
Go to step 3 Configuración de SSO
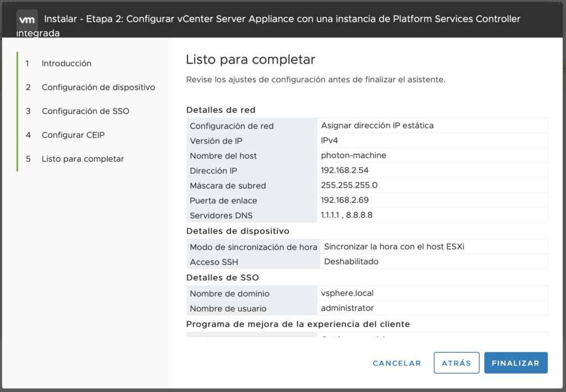[85, 111]
